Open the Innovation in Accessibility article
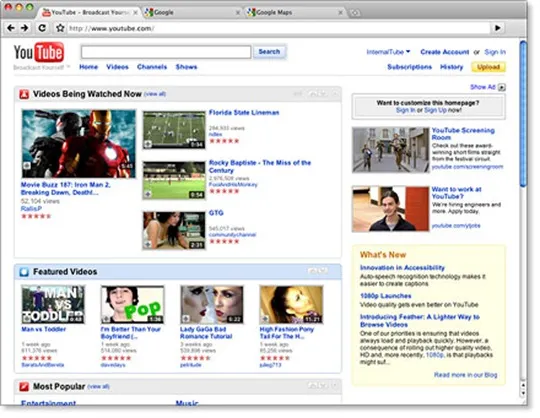 (402, 268)
